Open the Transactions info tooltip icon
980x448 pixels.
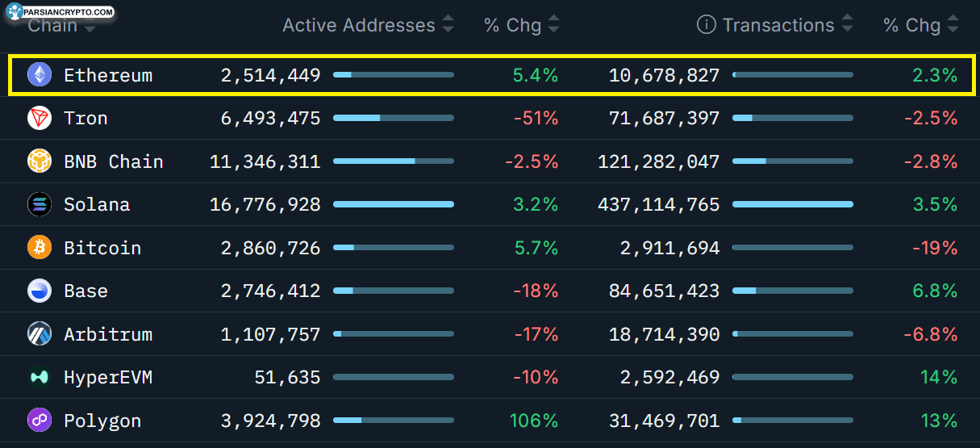(x=706, y=25)
